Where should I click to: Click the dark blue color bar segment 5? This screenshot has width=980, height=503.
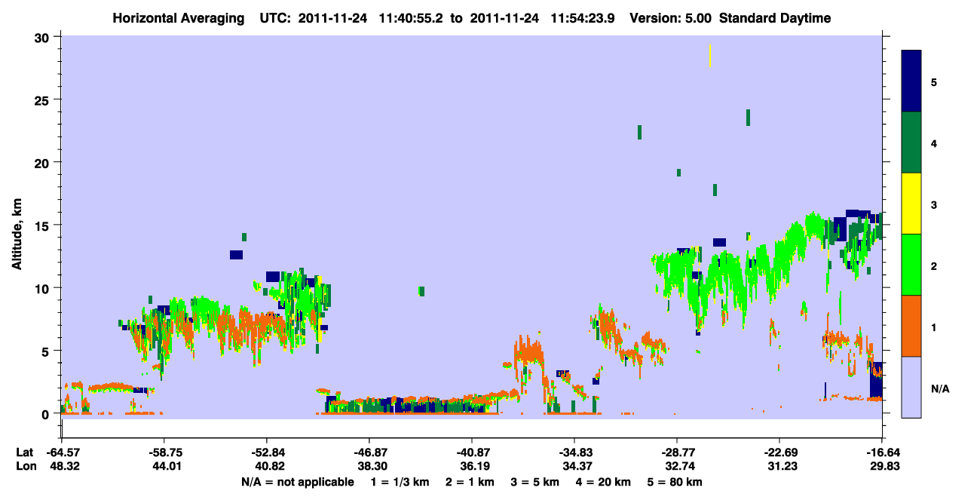pos(911,81)
